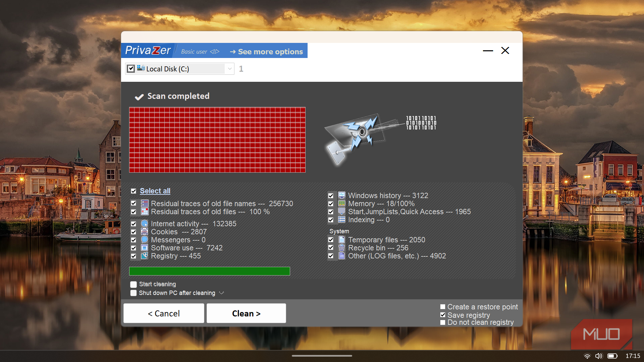Click the Select all link
The width and height of the screenshot is (644, 362).
[x=155, y=191]
